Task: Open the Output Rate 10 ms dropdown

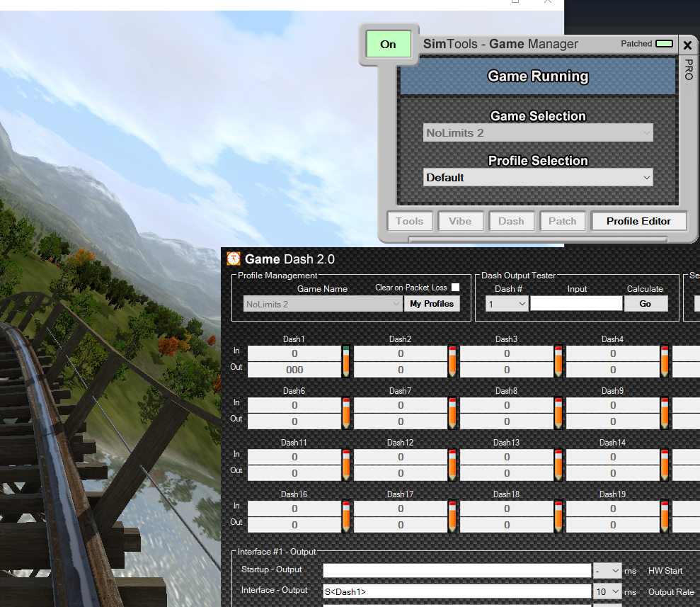Action: (607, 591)
